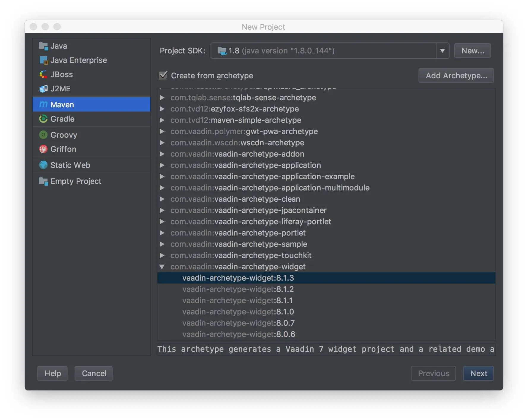Image resolution: width=528 pixels, height=420 pixels.
Task: Expand vaadin-archetype-touchkit tree node
Action: [x=162, y=255]
